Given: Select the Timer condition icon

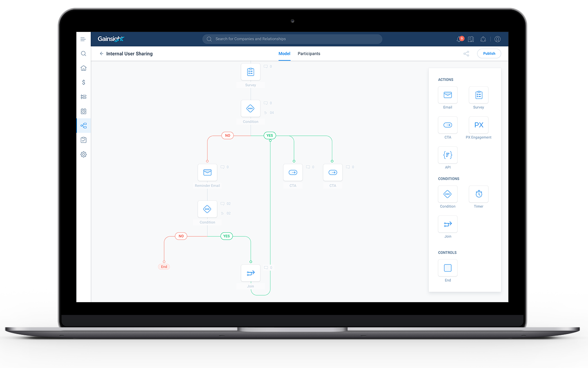Looking at the screenshot, I should (x=479, y=194).
